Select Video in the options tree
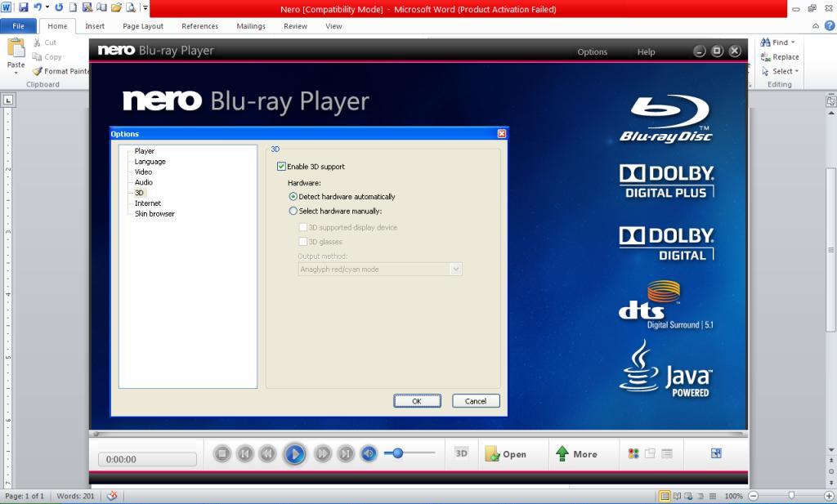The height and width of the screenshot is (504, 837). tap(143, 172)
